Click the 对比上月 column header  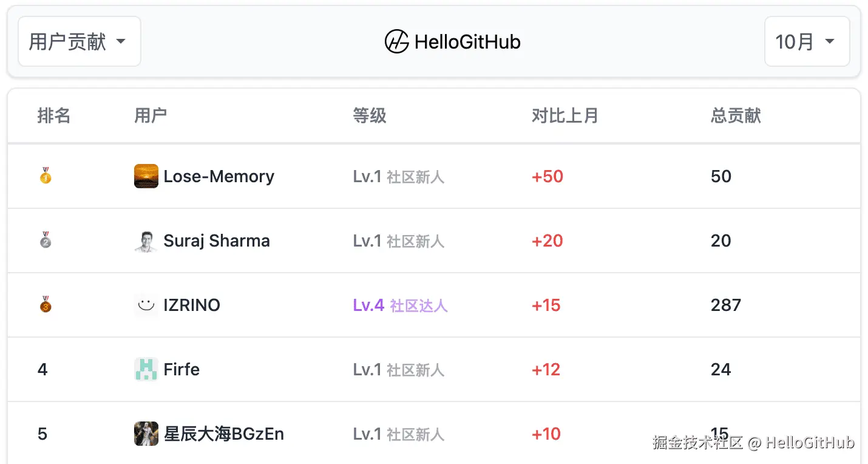tap(565, 115)
